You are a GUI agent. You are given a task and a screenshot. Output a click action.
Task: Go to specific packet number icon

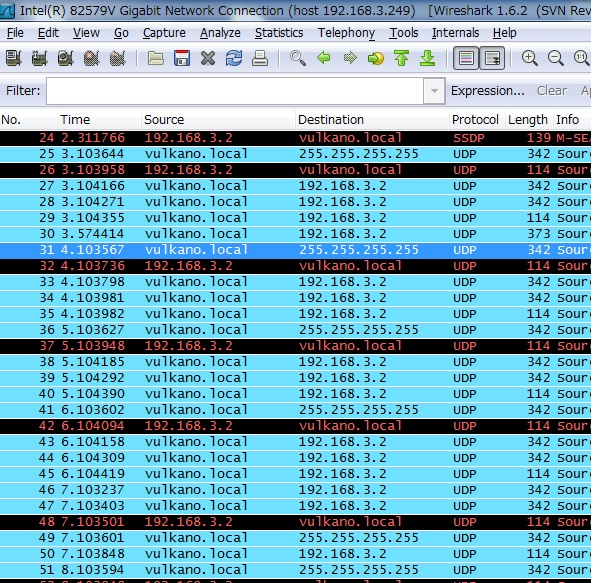pos(376,59)
